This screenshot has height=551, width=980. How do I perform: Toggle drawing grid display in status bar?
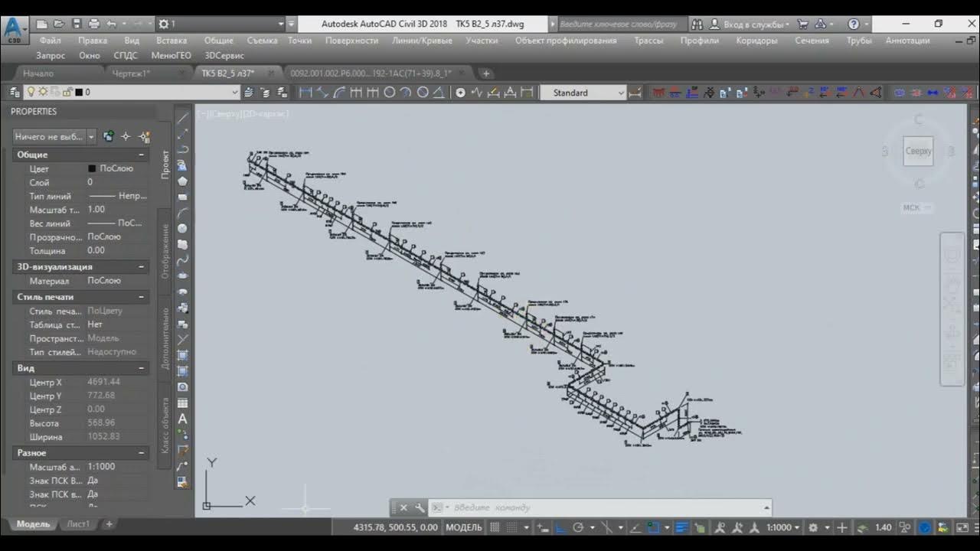(495, 527)
